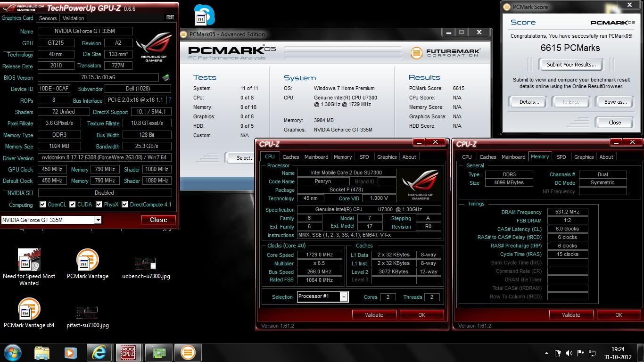Open the Windows Start menu orb
The image size is (644, 362).
[13, 352]
